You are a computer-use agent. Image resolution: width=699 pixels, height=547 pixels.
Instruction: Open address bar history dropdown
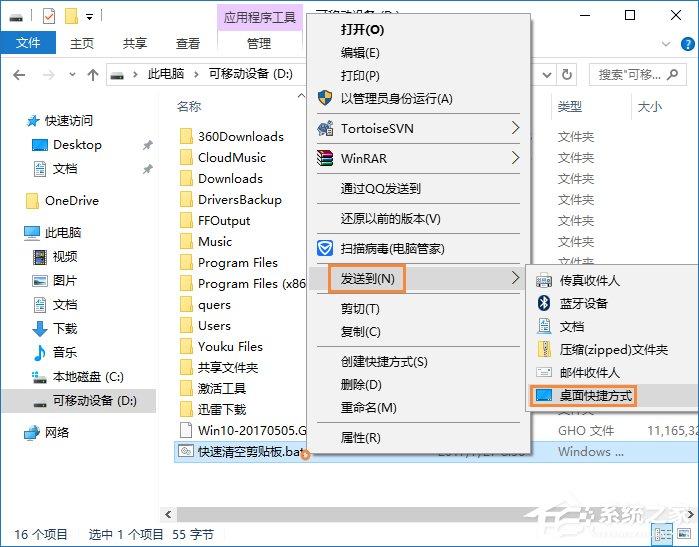click(x=547, y=75)
